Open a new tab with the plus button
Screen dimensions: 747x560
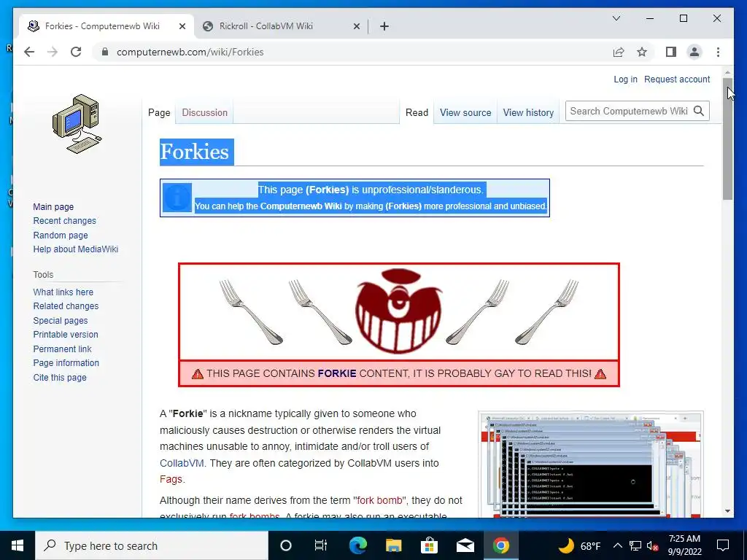pos(384,26)
